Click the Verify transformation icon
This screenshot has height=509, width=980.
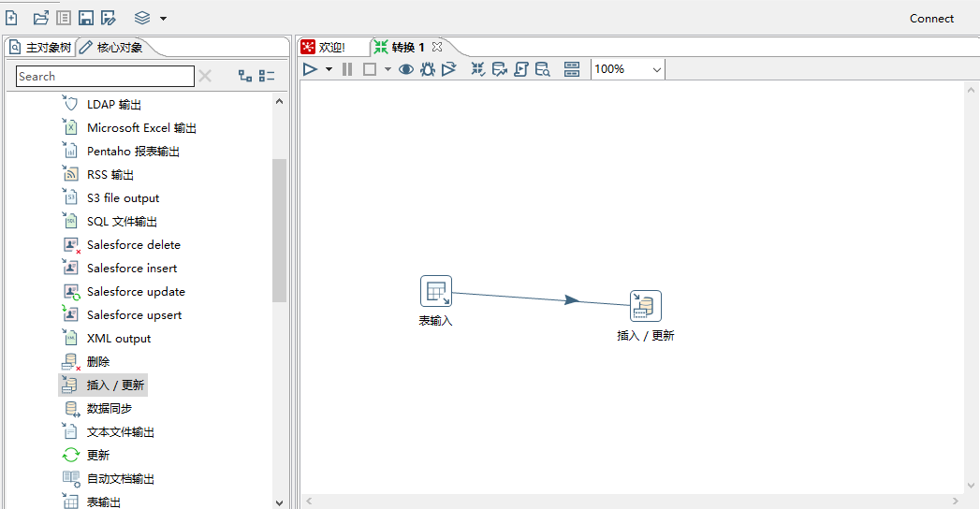point(478,69)
